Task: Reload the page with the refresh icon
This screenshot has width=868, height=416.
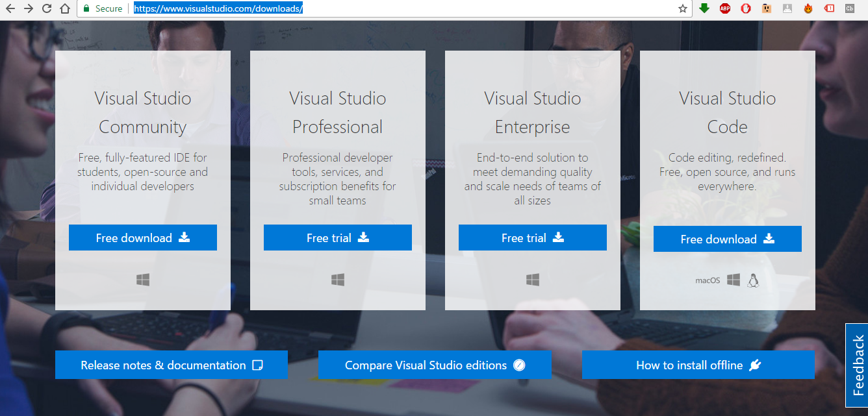Action: (x=46, y=8)
